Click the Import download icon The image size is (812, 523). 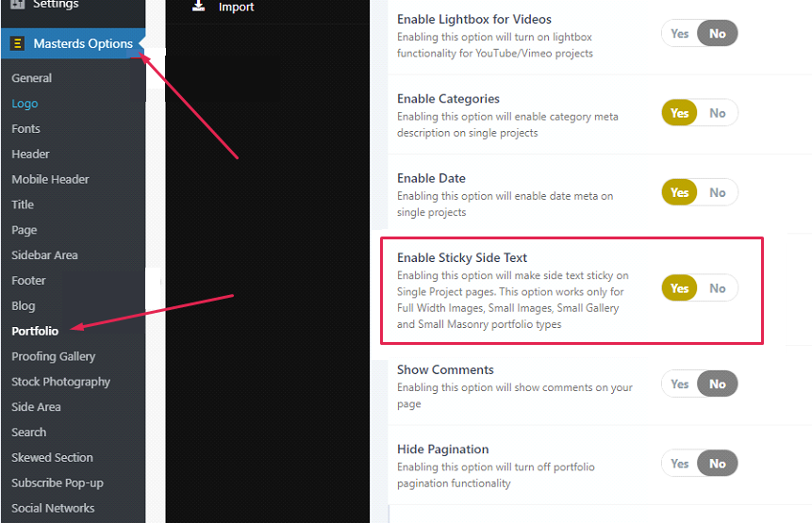198,6
